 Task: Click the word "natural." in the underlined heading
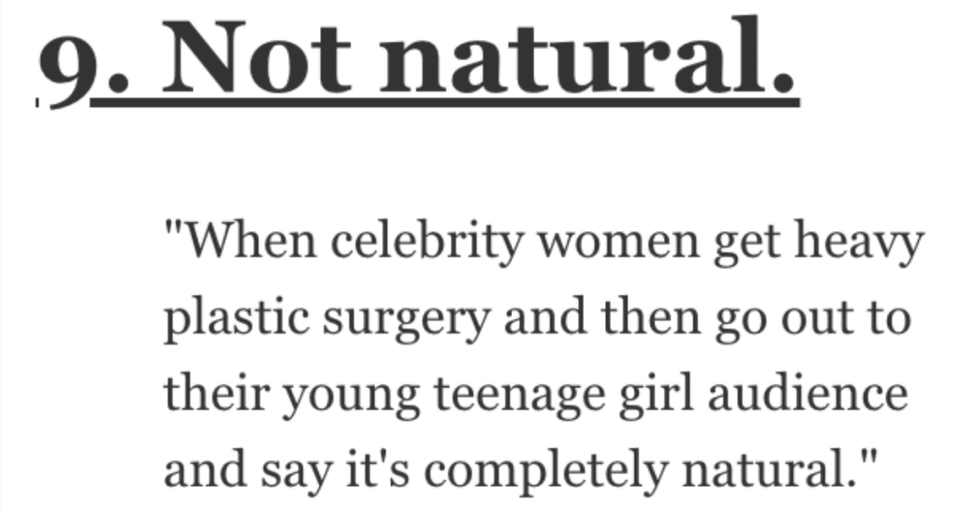click(x=589, y=58)
